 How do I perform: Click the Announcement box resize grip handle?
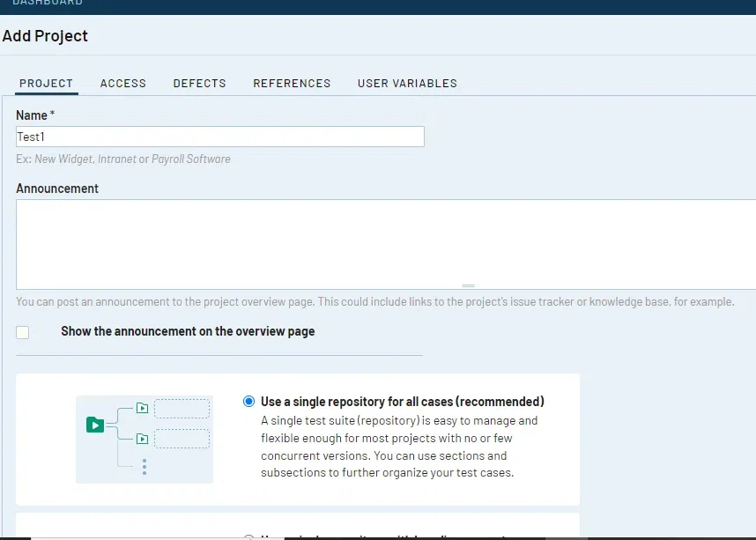click(468, 286)
